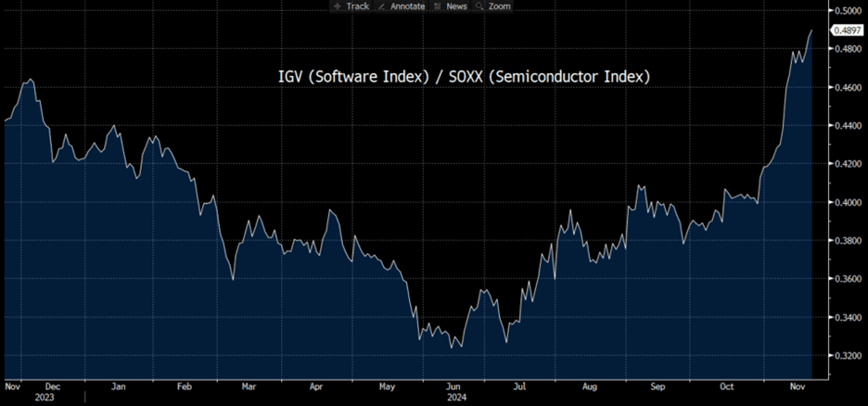Select the 0.5000 y-axis label
The height and width of the screenshot is (406, 868).
click(x=848, y=10)
